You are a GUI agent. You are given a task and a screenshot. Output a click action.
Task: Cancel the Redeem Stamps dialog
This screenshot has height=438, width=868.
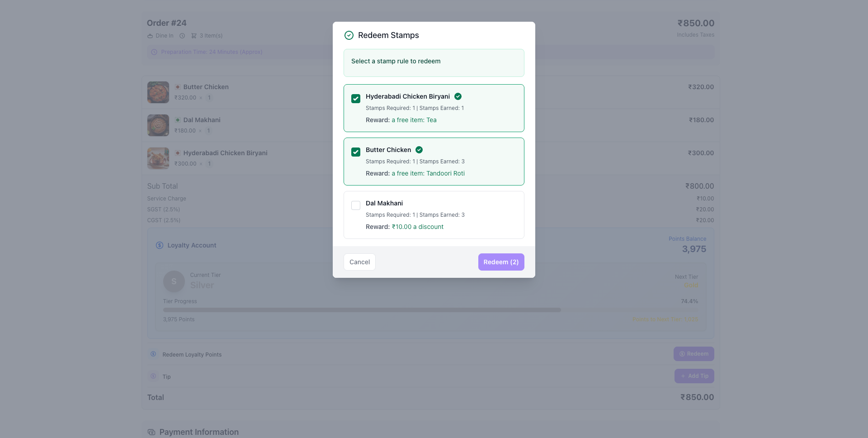(x=359, y=262)
